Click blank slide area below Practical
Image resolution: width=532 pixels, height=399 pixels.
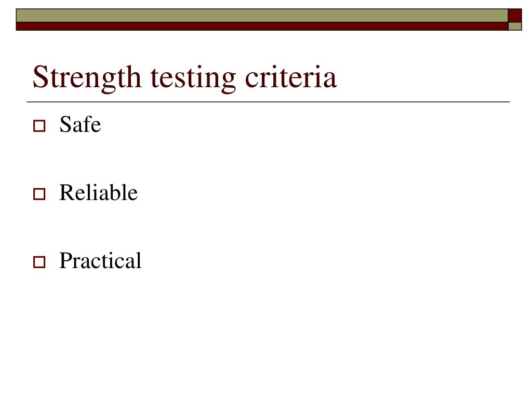coord(264,332)
